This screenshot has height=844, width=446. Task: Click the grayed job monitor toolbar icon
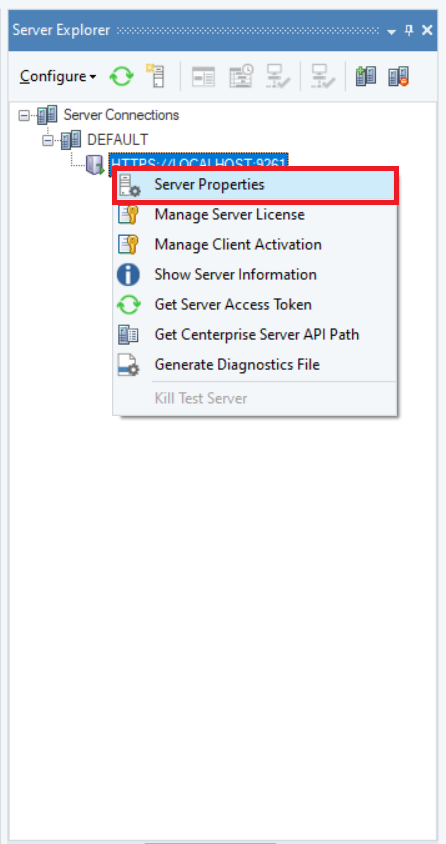203,76
